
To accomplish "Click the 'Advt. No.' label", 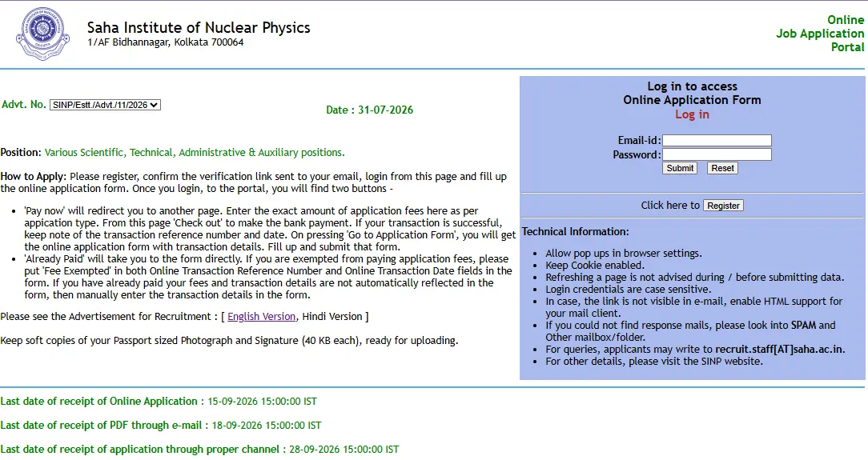I will point(24,105).
